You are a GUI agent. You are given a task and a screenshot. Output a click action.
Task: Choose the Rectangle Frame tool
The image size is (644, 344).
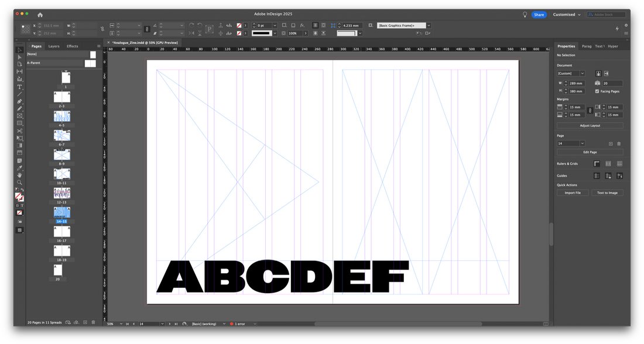coord(19,116)
